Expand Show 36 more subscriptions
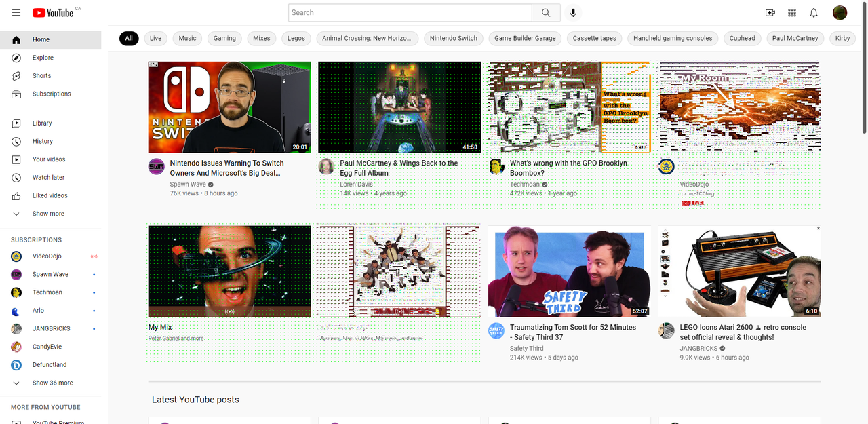The width and height of the screenshot is (868, 424). tap(51, 383)
